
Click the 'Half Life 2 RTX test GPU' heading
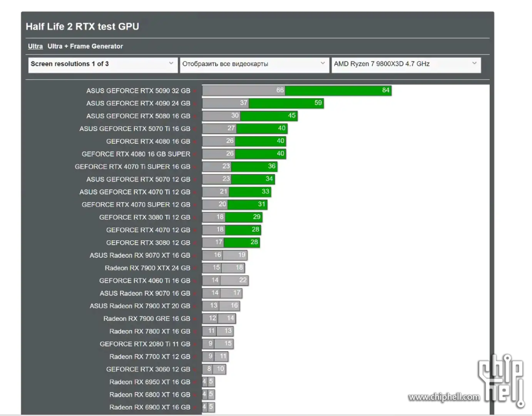click(x=83, y=27)
